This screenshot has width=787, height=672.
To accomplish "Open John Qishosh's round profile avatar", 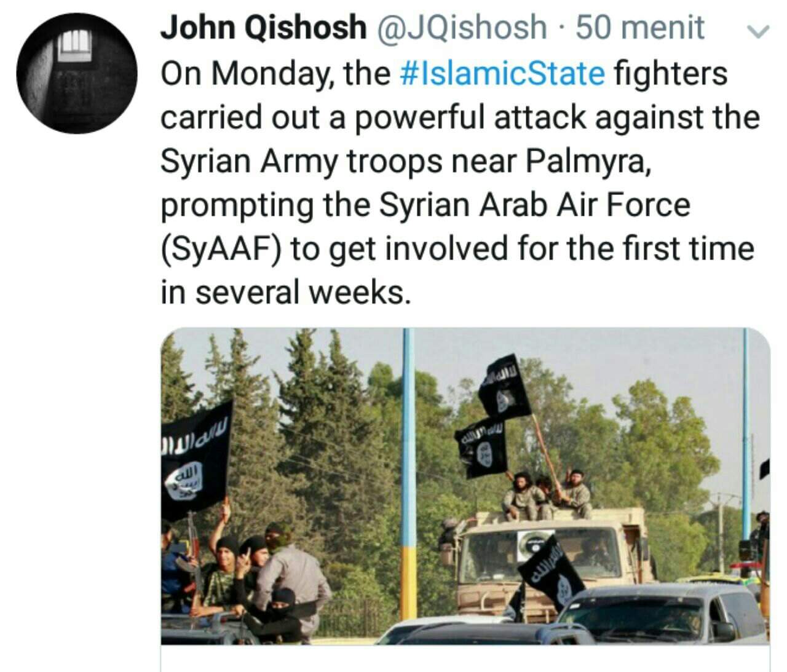I will pyautogui.click(x=77, y=73).
